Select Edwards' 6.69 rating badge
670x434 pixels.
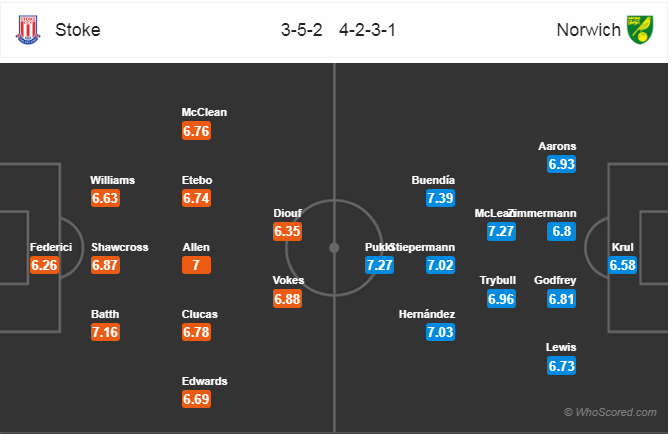tap(196, 399)
